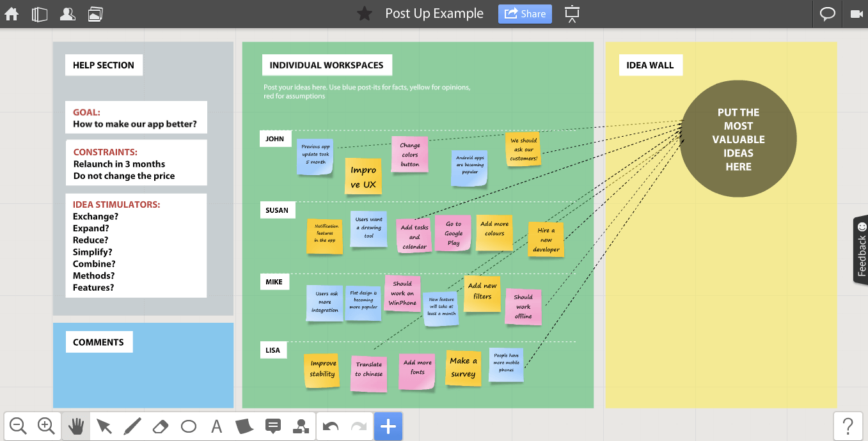The height and width of the screenshot is (441, 868).
Task: Select the Eraser tool
Action: tap(160, 426)
